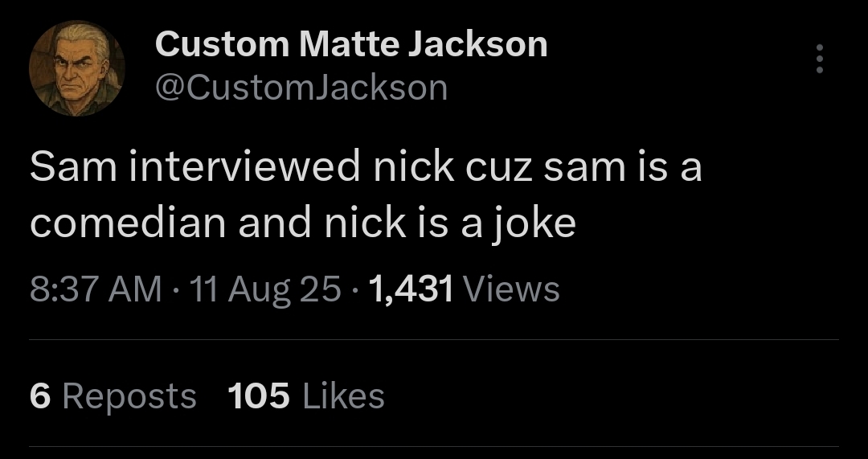This screenshot has height=459, width=868.
Task: Tap the first line starting "Sam interviewed"
Action: pyautogui.click(x=366, y=168)
